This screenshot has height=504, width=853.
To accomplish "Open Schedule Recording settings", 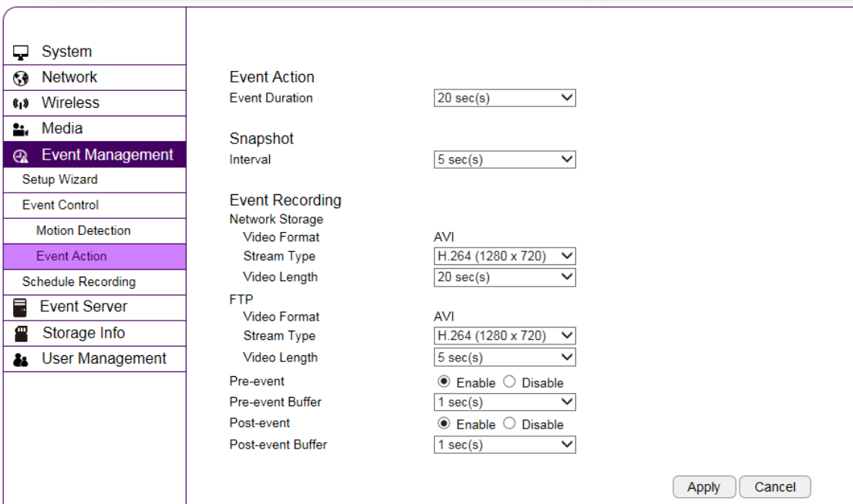I will coord(95,282).
